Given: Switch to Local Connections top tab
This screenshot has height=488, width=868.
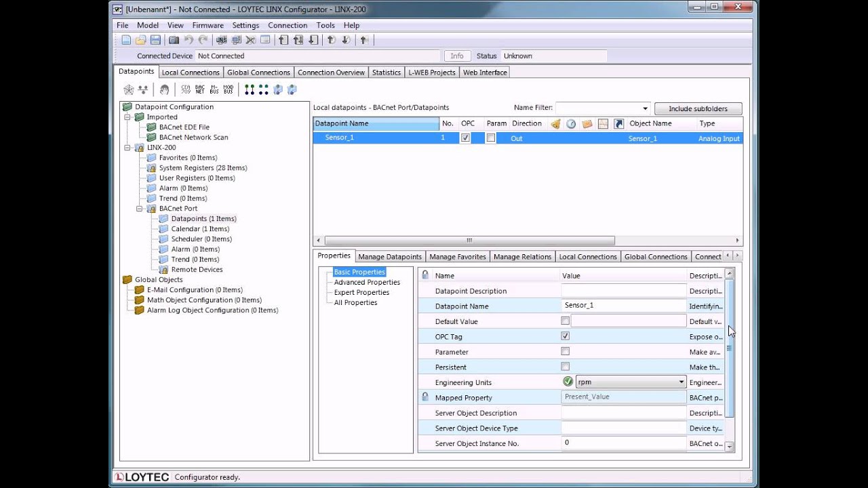Looking at the screenshot, I should (x=191, y=73).
